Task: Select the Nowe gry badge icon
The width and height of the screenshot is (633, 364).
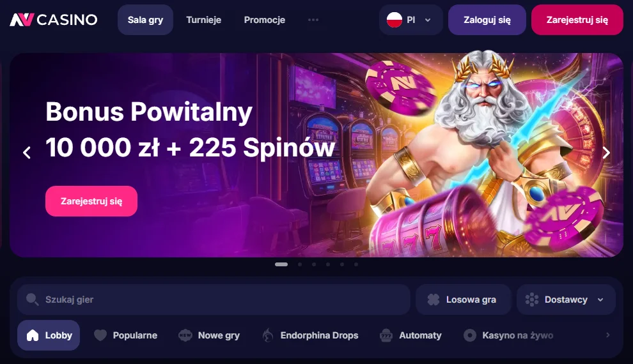Action: [x=185, y=335]
